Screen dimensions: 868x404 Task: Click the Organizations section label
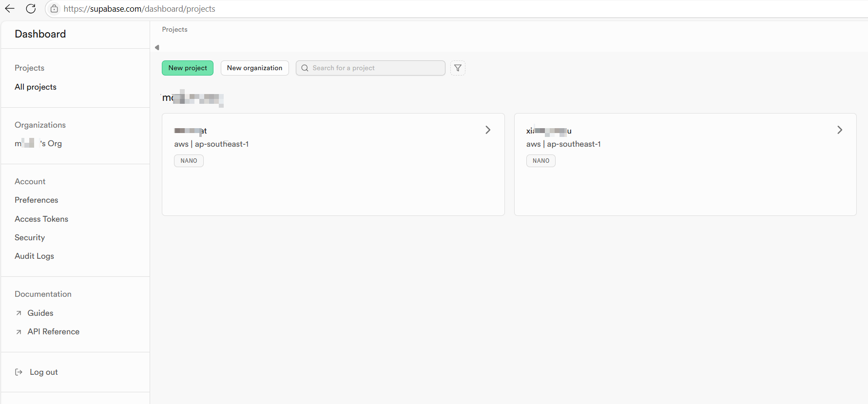point(40,125)
